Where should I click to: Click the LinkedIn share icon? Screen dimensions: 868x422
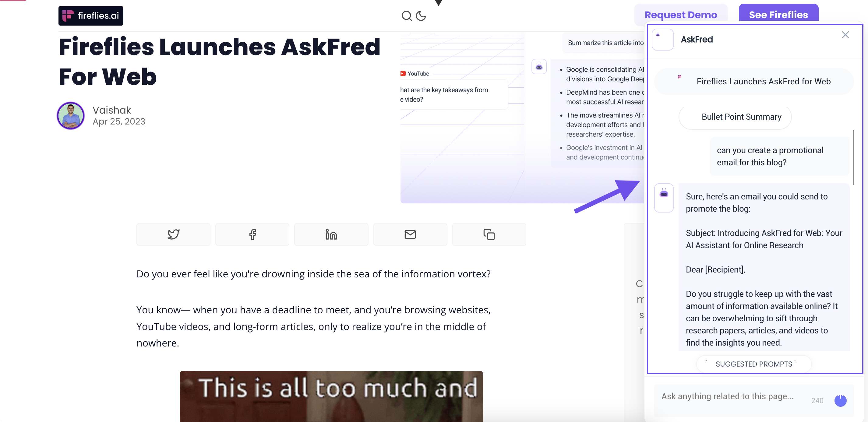pos(331,234)
